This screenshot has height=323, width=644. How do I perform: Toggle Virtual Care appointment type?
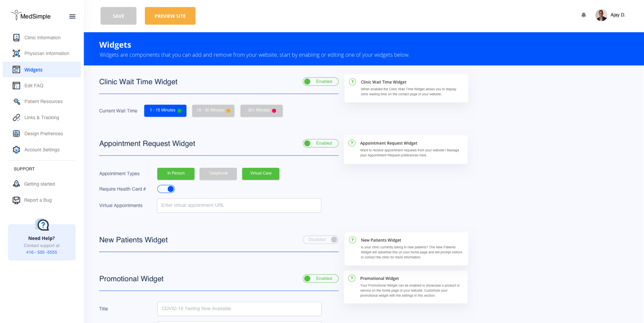coord(261,174)
